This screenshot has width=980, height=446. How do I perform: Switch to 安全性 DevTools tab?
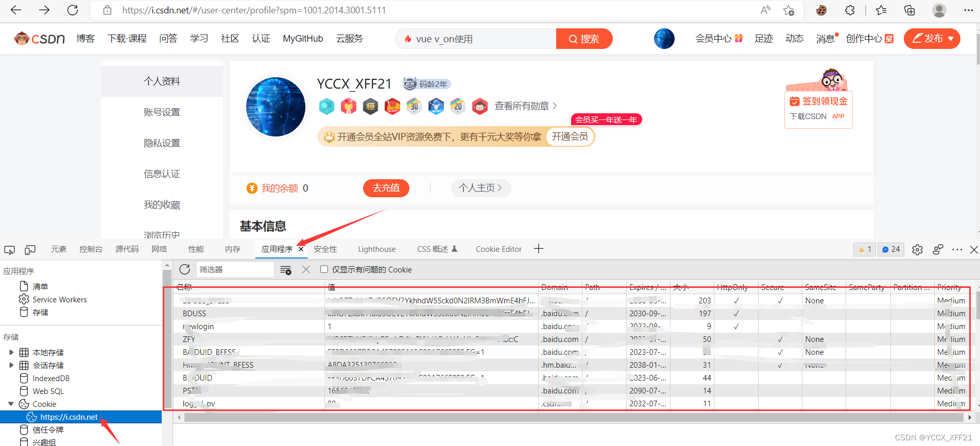[325, 249]
